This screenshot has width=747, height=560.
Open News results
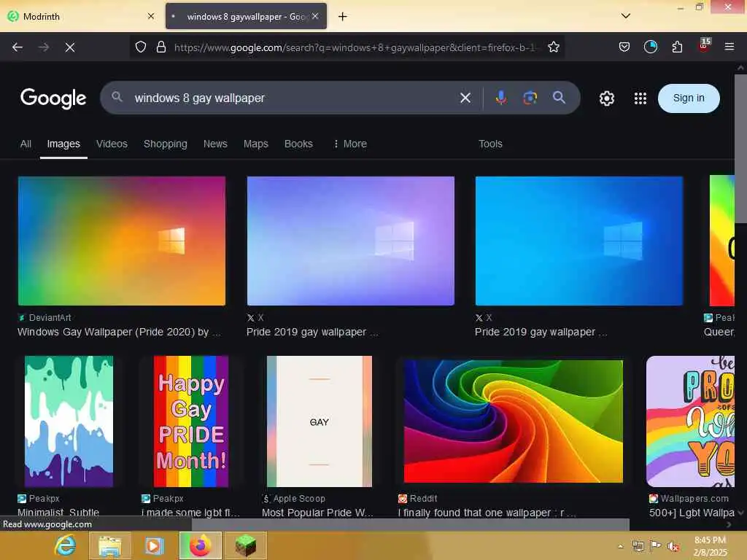tap(215, 144)
